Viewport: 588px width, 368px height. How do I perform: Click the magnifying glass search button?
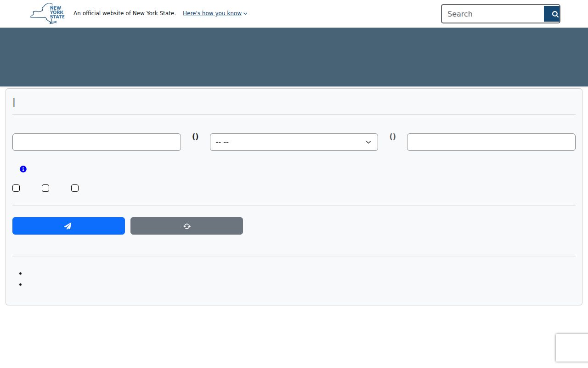(x=552, y=14)
